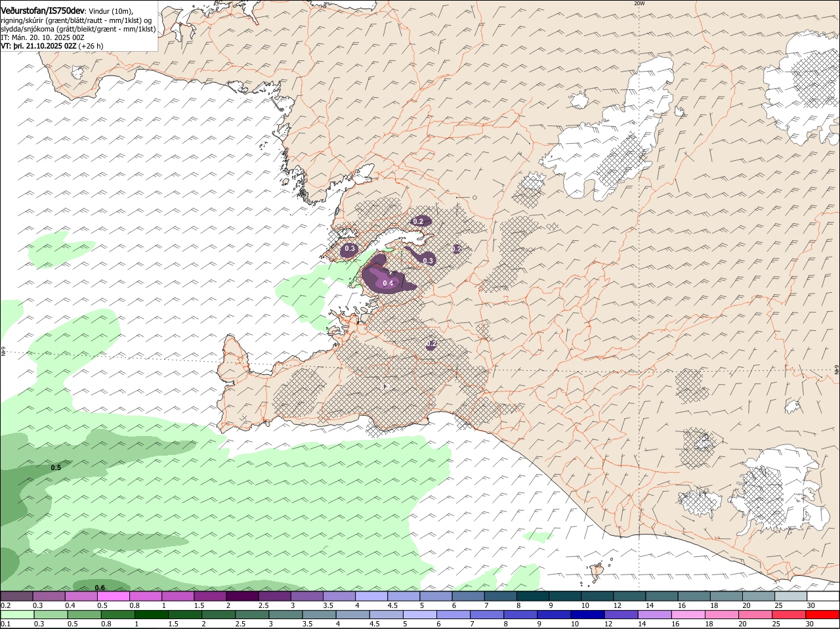840x629 pixels.
Task: Click the 0.4 contour label in the purple area
Action: pos(388,284)
